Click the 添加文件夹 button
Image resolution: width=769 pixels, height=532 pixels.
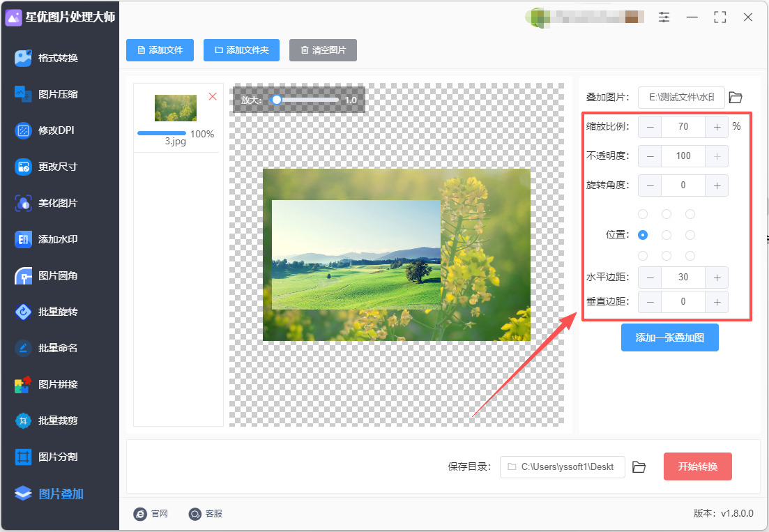click(x=241, y=50)
